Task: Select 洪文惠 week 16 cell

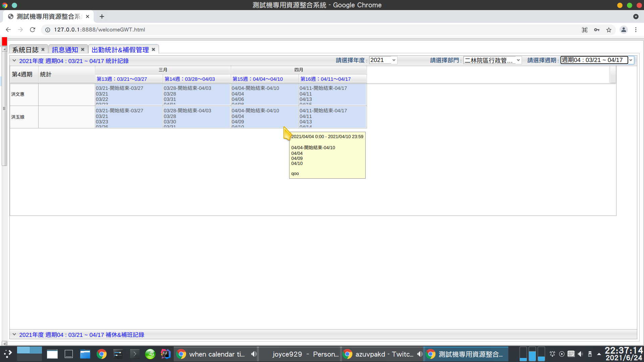Action: [332, 94]
